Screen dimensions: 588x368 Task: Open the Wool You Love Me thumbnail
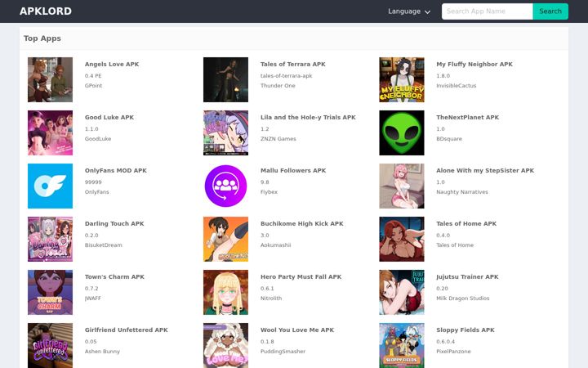(225, 345)
